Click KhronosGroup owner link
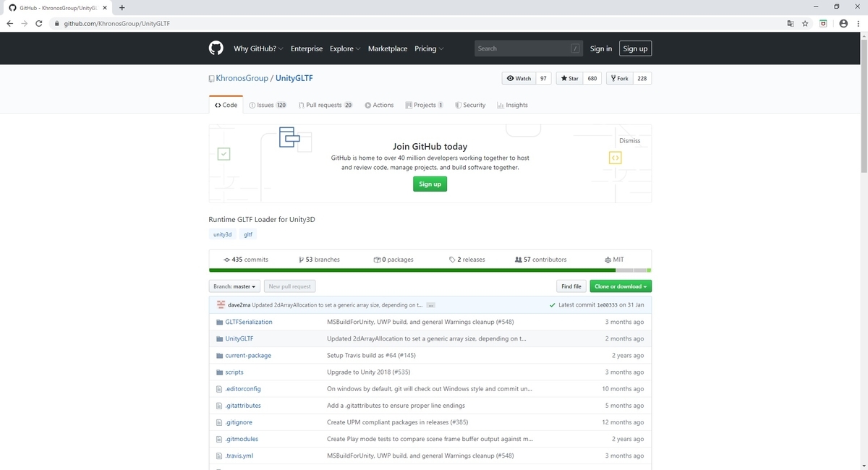 click(x=242, y=78)
